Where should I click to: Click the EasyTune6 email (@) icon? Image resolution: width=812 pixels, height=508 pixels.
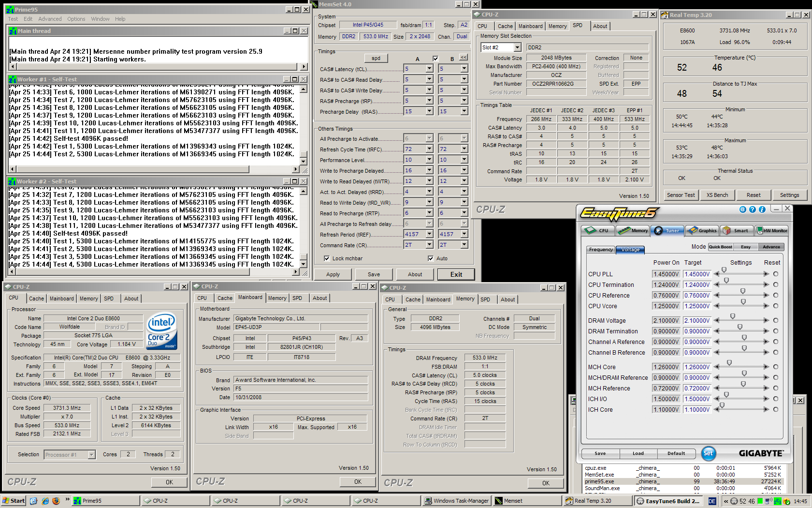(743, 209)
